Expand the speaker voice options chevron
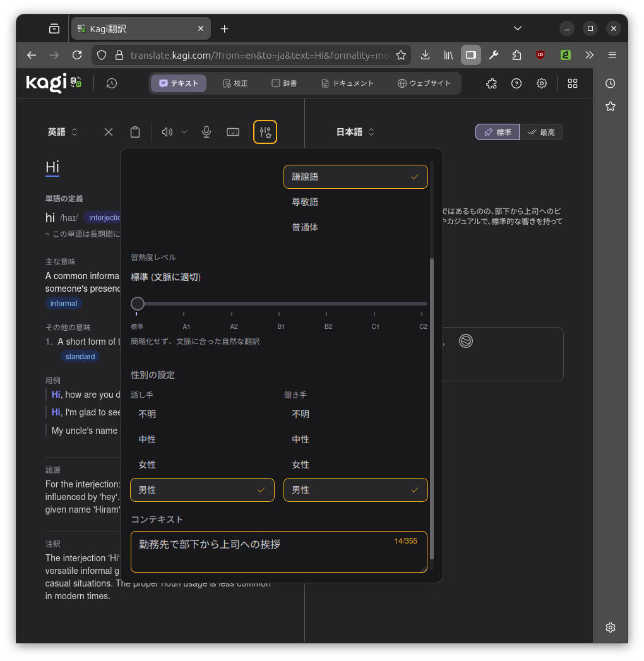The width and height of the screenshot is (644, 661). coord(184,132)
